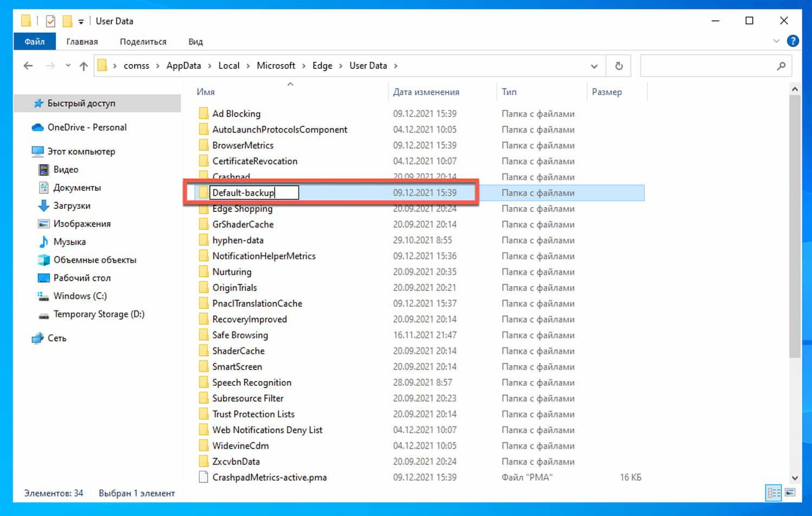
Task: Click the Nurturing folder icon
Action: point(204,272)
